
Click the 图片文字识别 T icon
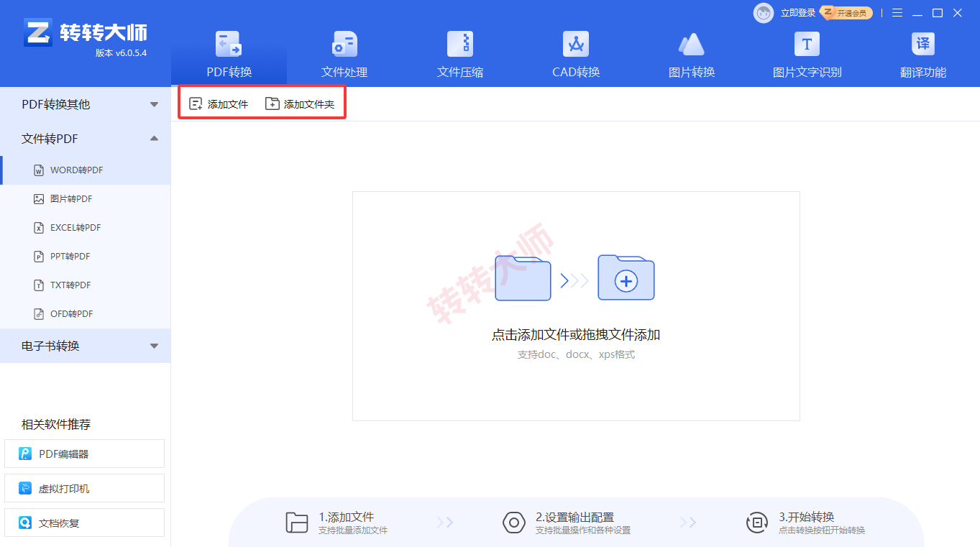(807, 45)
